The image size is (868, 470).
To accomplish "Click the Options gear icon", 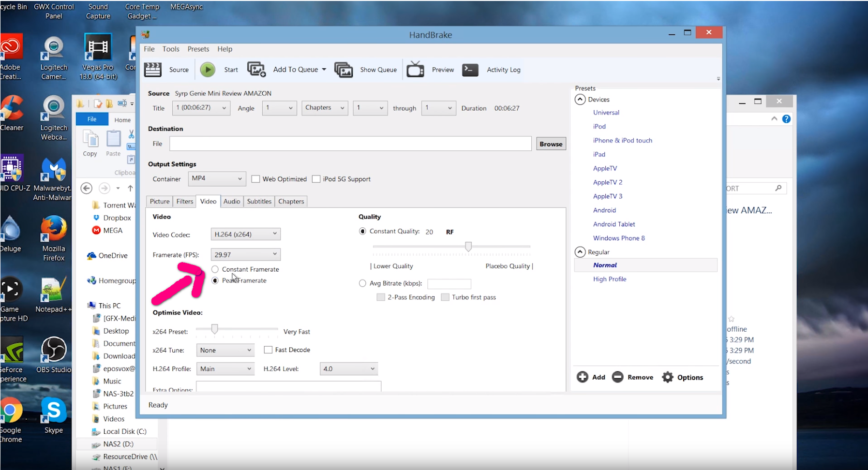I will 668,377.
